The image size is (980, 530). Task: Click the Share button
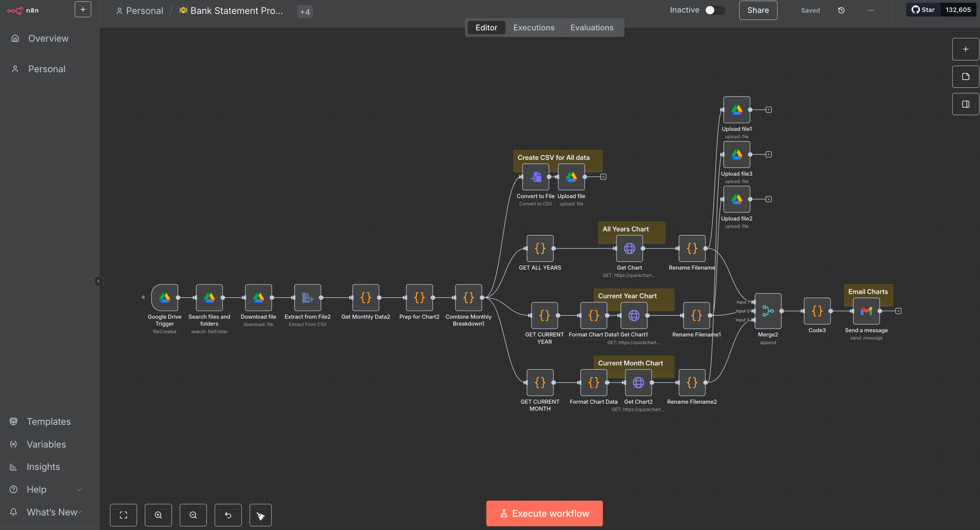[x=758, y=10]
